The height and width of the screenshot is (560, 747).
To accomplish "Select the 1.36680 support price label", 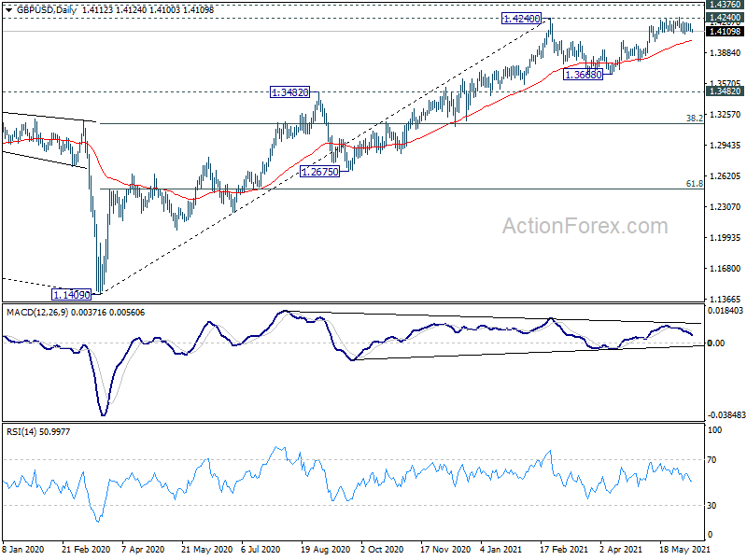I will [x=583, y=75].
